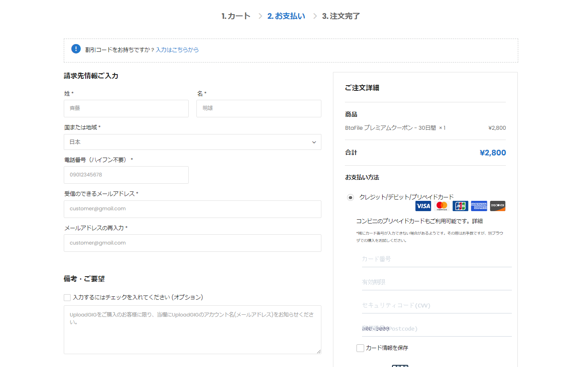This screenshot has width=588, height=367.
Task: Click the セキュリティコード CVV field
Action: pos(437,305)
